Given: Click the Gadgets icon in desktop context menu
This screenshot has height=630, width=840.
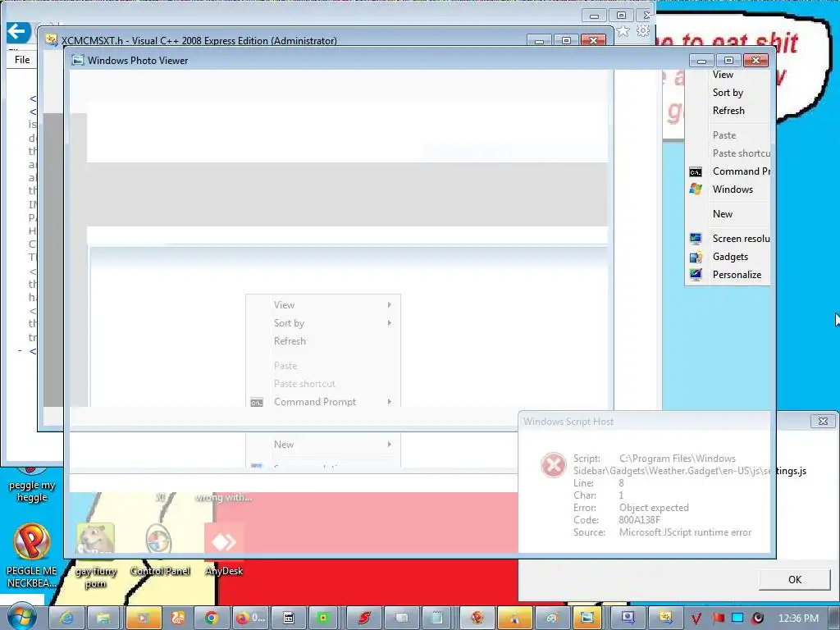Looking at the screenshot, I should coord(696,257).
